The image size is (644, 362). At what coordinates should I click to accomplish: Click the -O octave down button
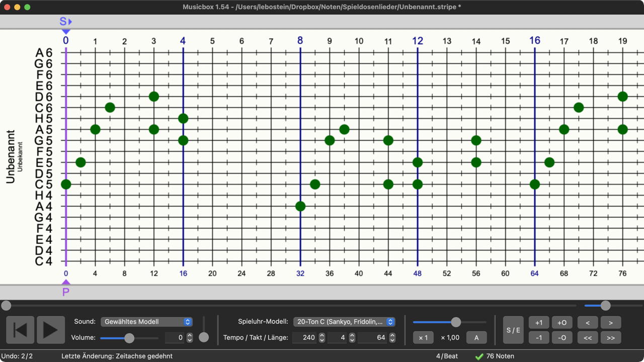562,338
